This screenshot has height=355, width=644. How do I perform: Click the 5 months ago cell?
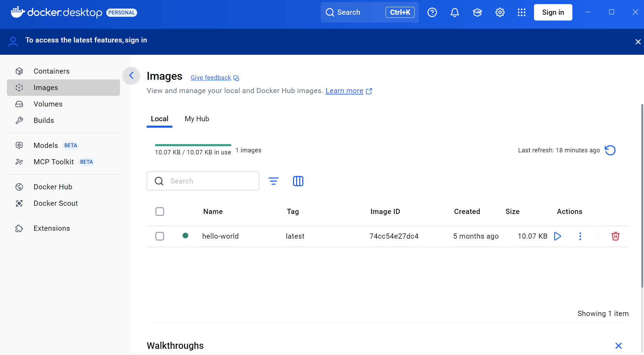pyautogui.click(x=476, y=236)
